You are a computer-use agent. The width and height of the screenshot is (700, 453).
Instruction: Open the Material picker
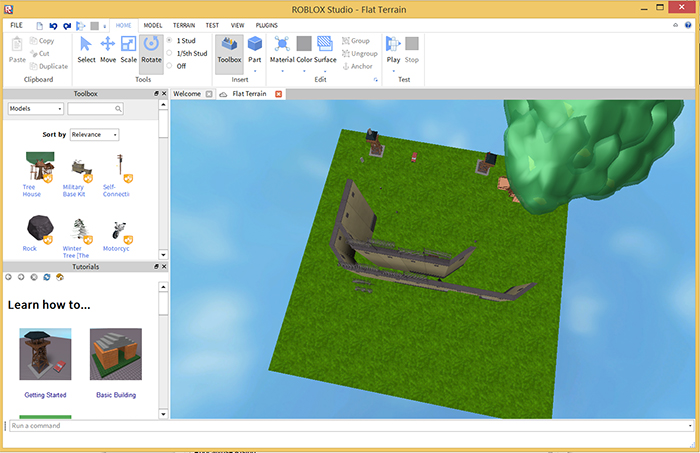(x=282, y=50)
